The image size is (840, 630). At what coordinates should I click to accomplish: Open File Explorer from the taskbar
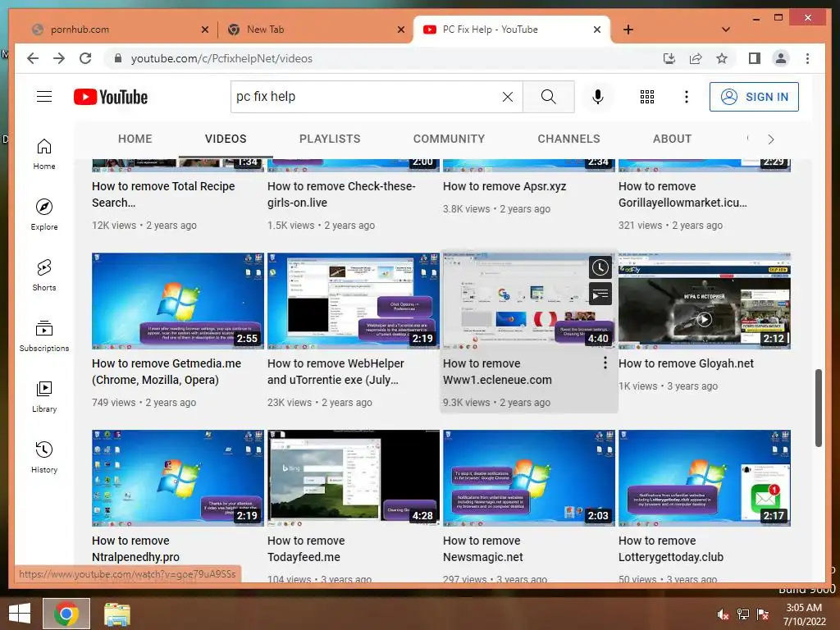click(x=116, y=614)
